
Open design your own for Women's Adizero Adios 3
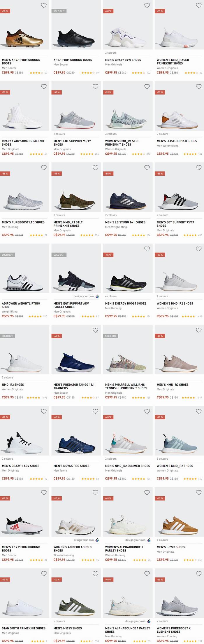pyautogui.click(x=86, y=540)
